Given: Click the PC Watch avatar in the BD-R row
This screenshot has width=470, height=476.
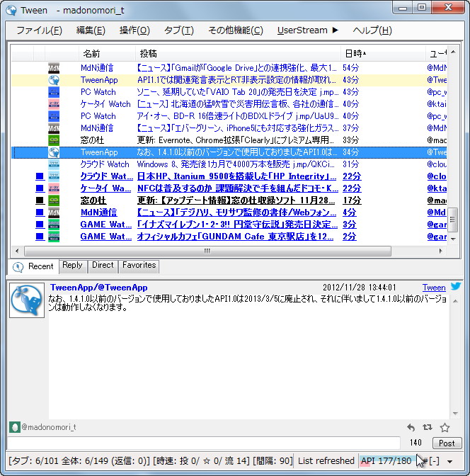Looking at the screenshot, I should (x=54, y=116).
